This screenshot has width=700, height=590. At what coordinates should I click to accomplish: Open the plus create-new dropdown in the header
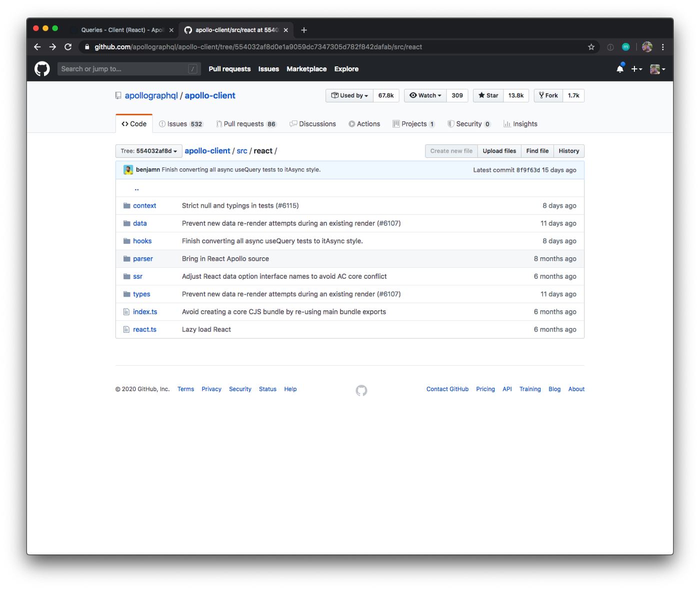636,69
